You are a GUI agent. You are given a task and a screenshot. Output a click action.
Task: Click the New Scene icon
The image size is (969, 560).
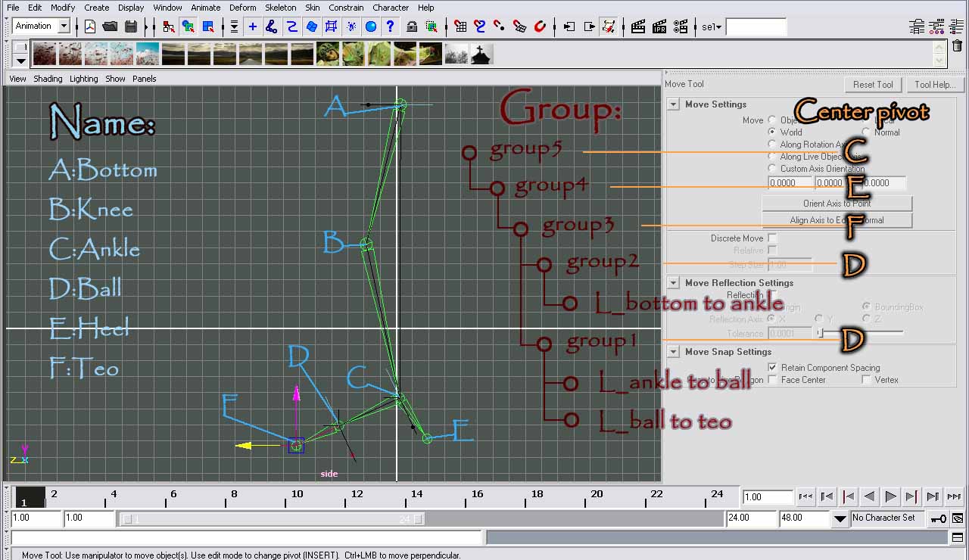click(90, 26)
